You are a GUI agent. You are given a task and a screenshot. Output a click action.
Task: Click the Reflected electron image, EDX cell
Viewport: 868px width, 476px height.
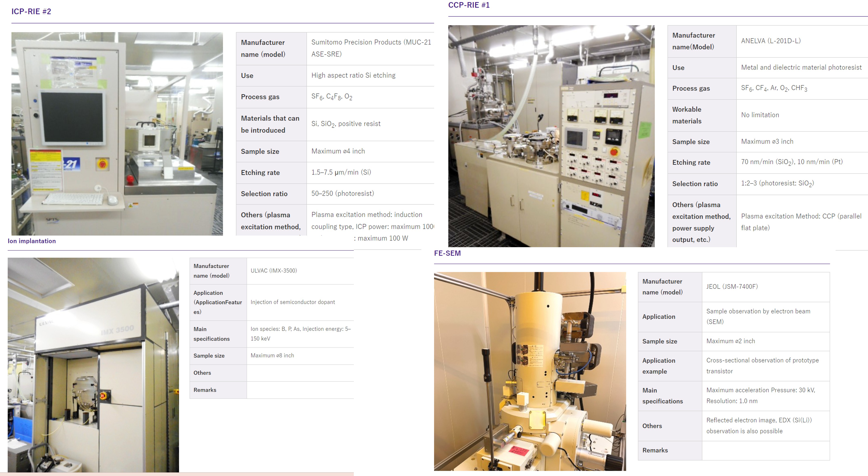[765, 426]
